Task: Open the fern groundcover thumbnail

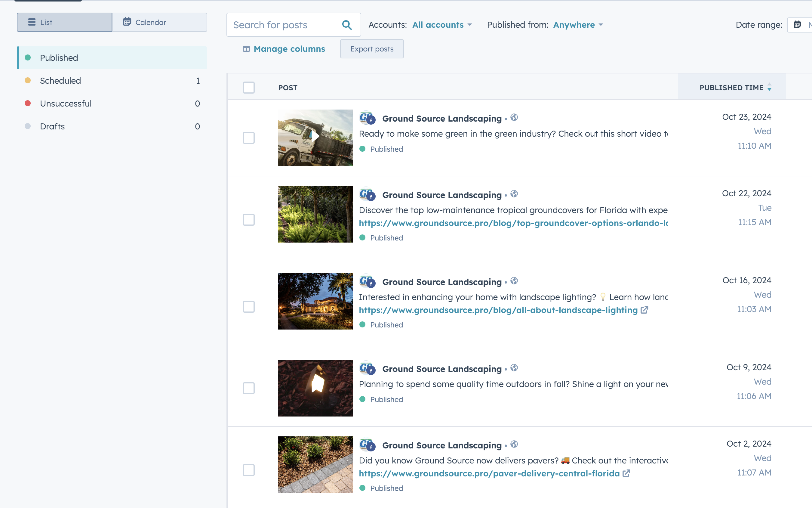Action: (315, 214)
